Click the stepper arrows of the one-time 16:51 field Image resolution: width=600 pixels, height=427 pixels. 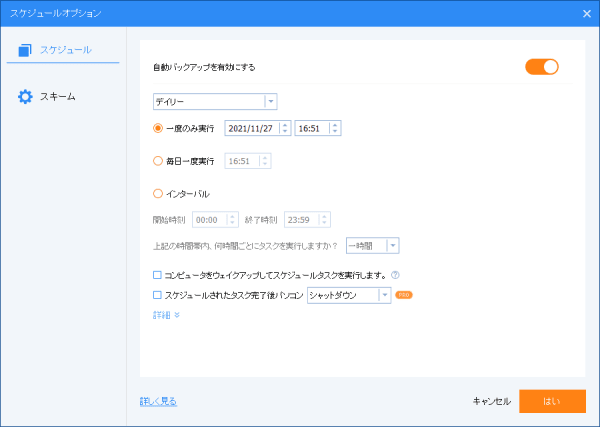[x=335, y=128]
